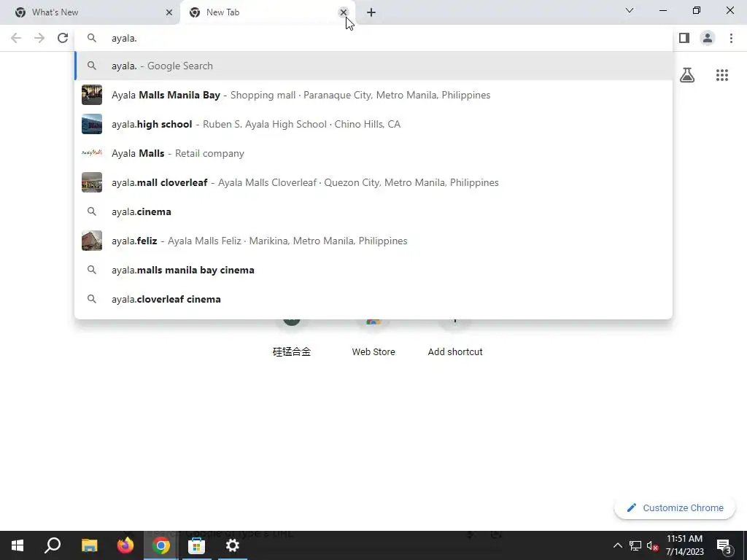Open the taskbar clock showing 11:51 AM

(684, 545)
